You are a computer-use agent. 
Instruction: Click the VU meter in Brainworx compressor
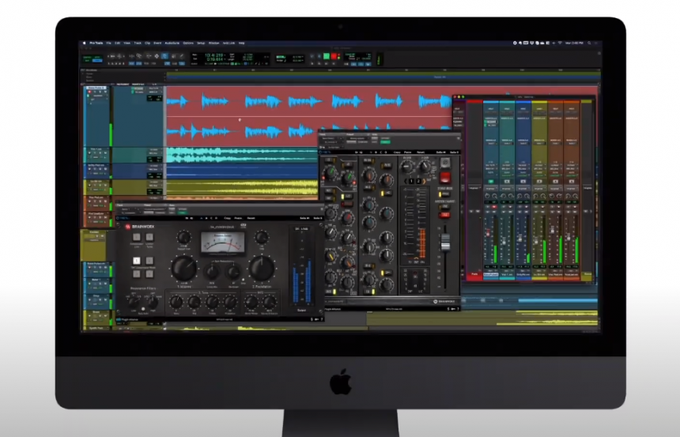click(x=222, y=242)
